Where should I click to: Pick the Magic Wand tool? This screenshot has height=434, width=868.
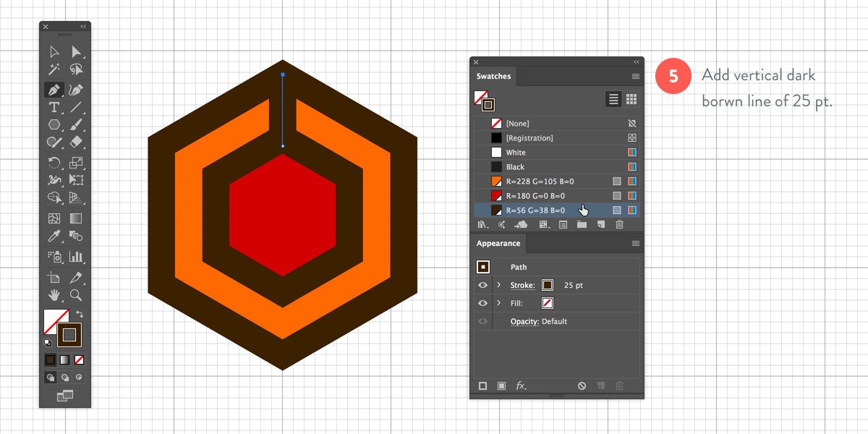coord(54,70)
